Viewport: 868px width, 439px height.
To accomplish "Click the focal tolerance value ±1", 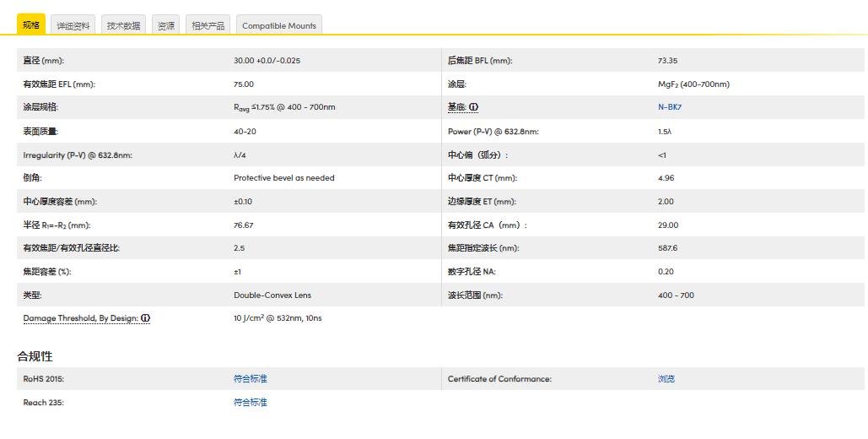I will point(238,272).
